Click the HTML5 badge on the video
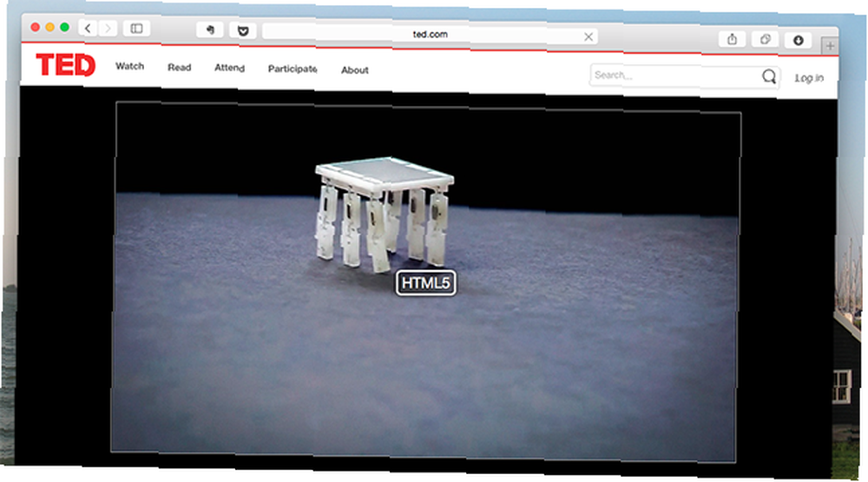868x482 pixels. (425, 283)
